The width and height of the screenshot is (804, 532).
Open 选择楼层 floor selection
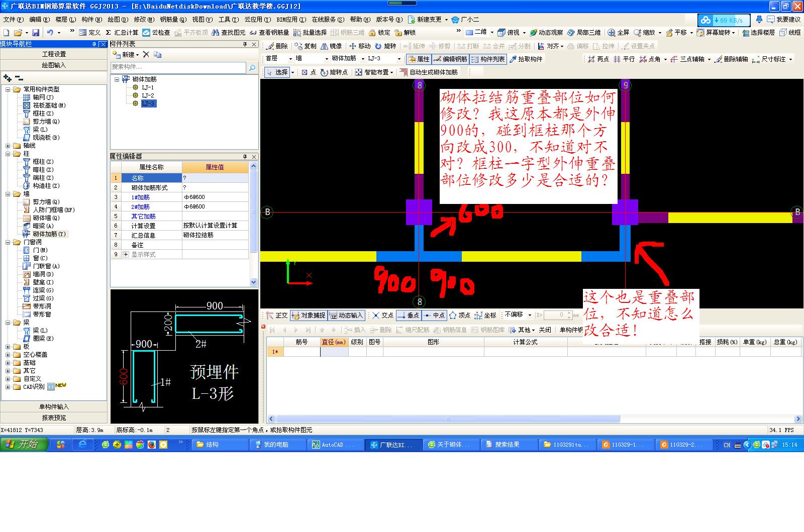tap(758, 32)
